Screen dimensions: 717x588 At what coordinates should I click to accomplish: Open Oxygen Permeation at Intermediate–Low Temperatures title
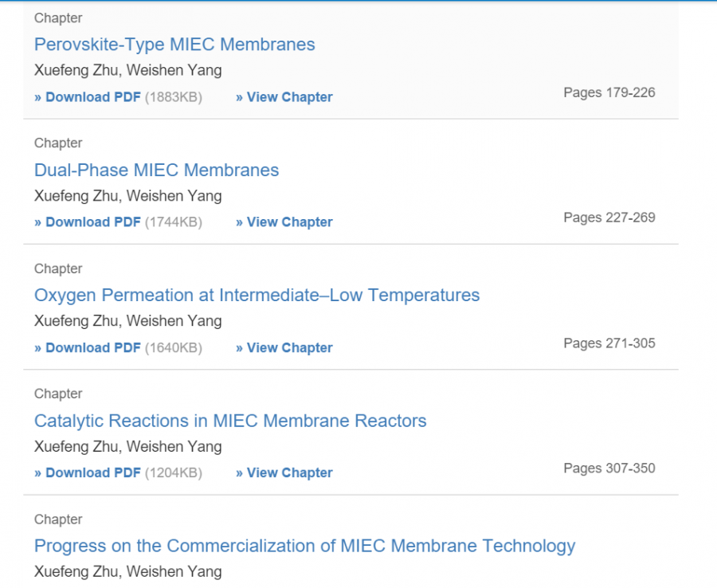click(257, 296)
